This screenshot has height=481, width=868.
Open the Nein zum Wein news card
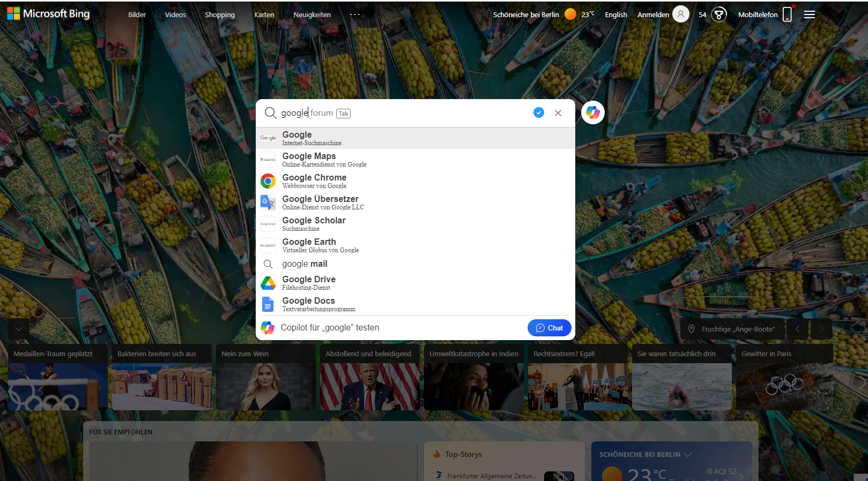pos(266,377)
